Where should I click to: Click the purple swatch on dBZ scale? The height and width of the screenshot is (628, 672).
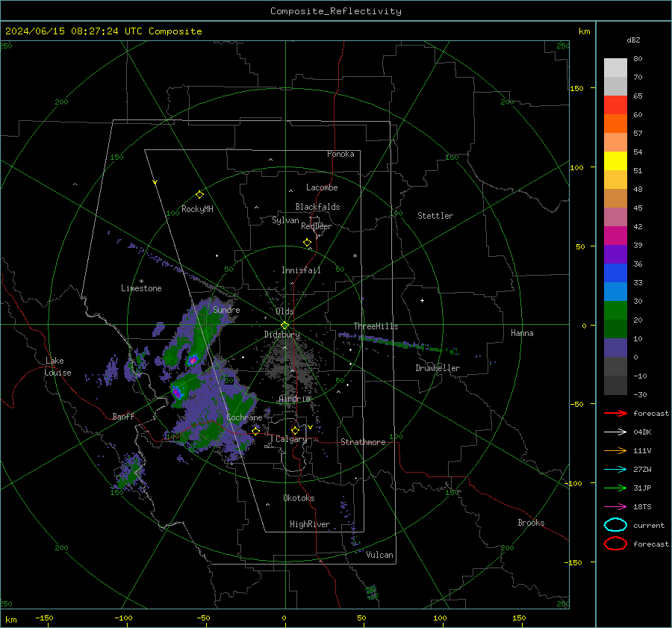tap(615, 254)
